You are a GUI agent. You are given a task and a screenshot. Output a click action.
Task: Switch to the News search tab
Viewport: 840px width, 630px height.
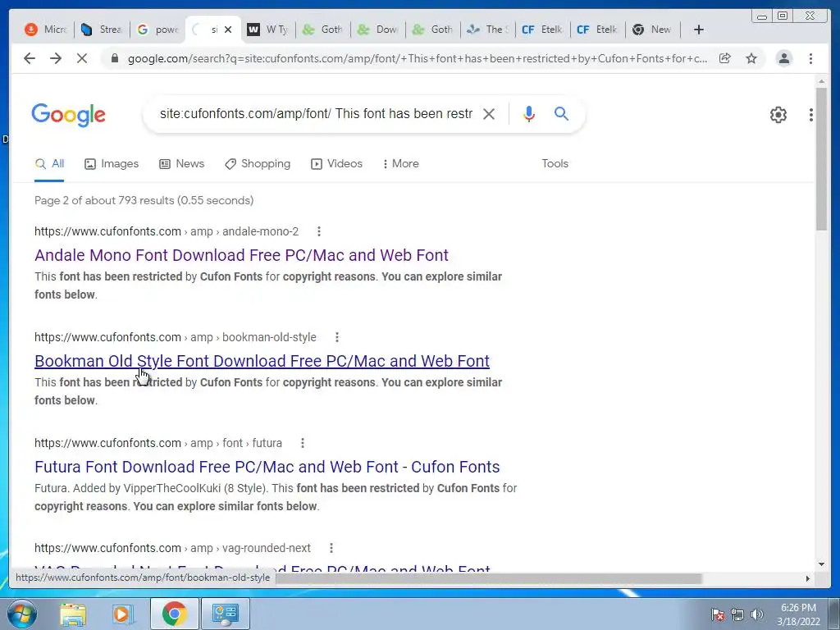pos(181,164)
